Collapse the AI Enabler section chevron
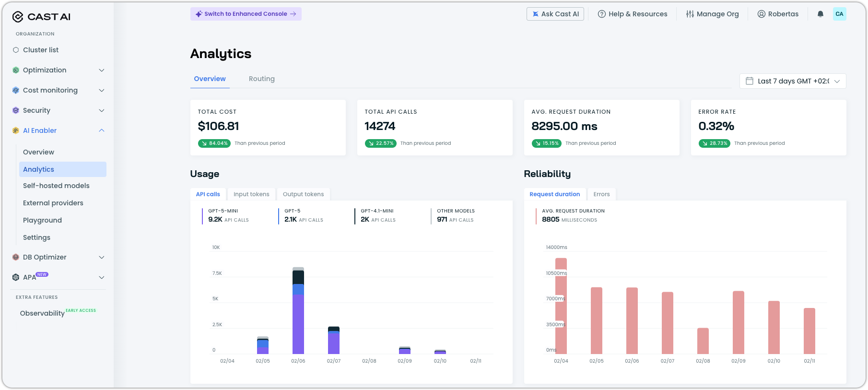The height and width of the screenshot is (390, 868). point(102,130)
